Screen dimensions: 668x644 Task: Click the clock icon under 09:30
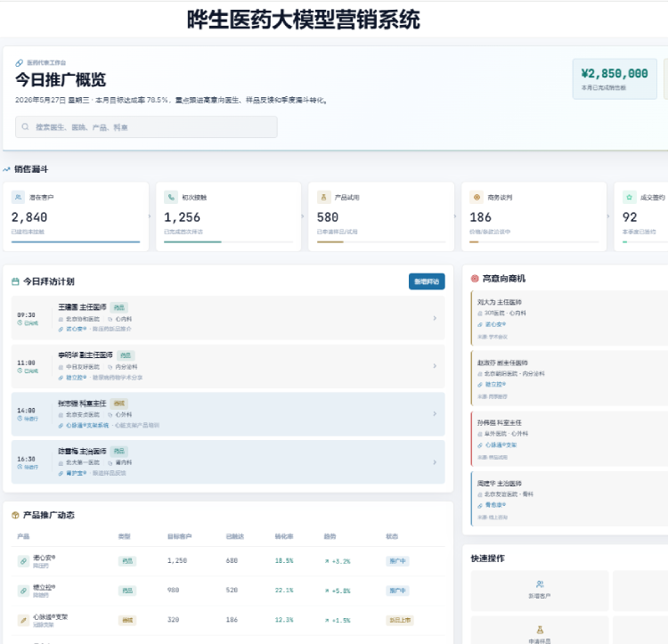20,322
